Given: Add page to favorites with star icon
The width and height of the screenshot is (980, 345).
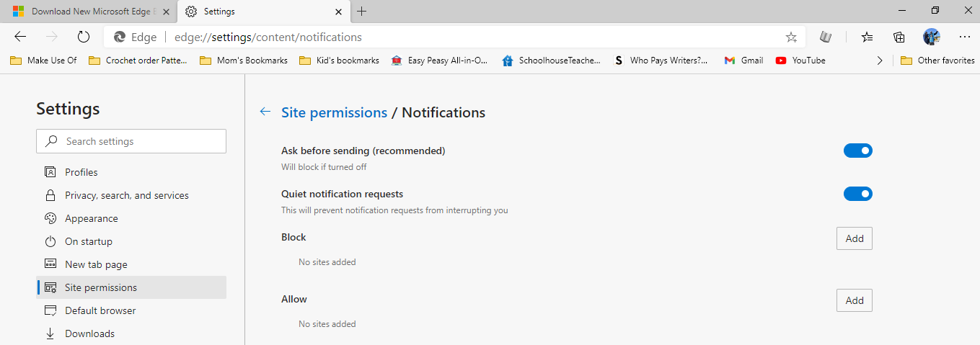Looking at the screenshot, I should tap(791, 37).
